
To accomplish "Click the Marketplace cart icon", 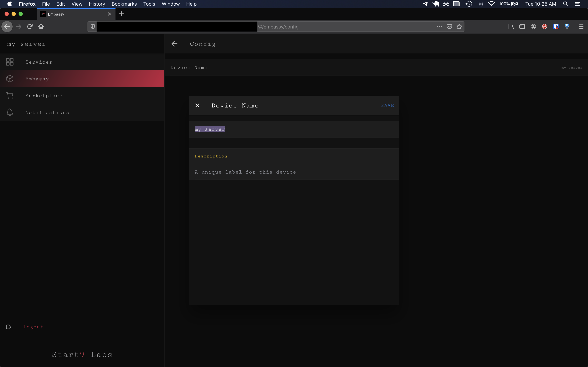I will tap(10, 95).
